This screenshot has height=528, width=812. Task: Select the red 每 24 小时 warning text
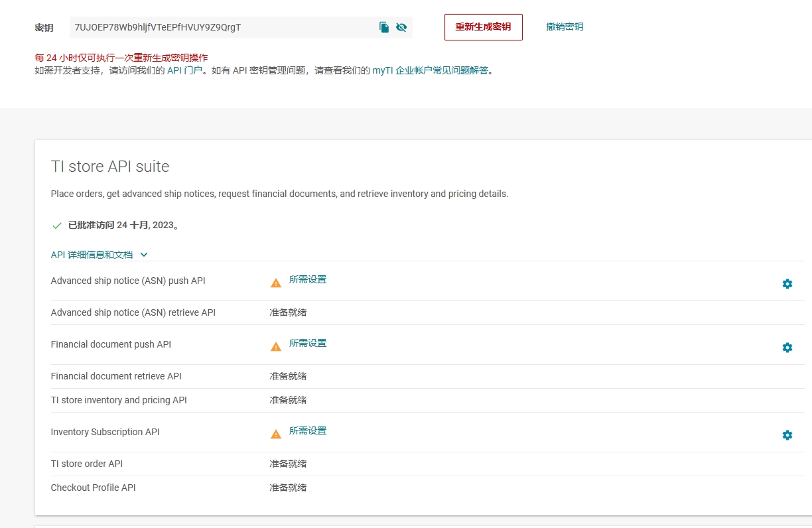click(121, 58)
